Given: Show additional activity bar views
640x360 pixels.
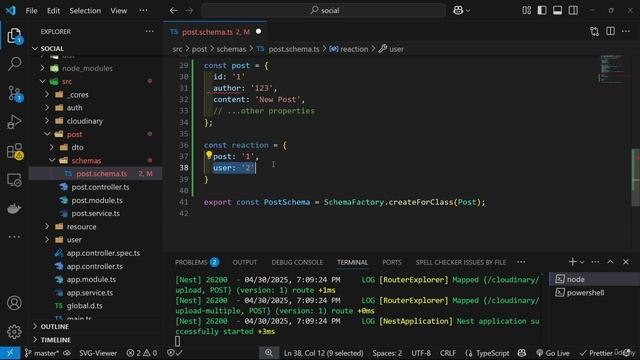Looking at the screenshot, I should tap(14, 237).
